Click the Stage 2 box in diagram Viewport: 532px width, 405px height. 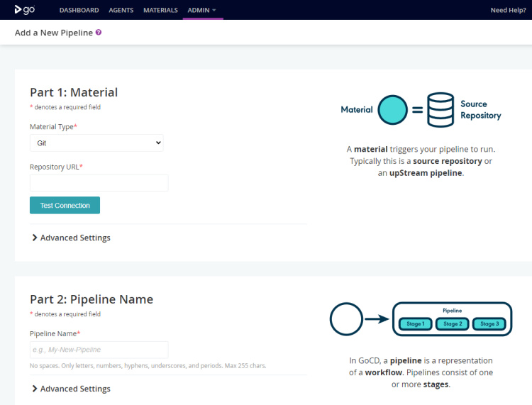click(x=452, y=324)
